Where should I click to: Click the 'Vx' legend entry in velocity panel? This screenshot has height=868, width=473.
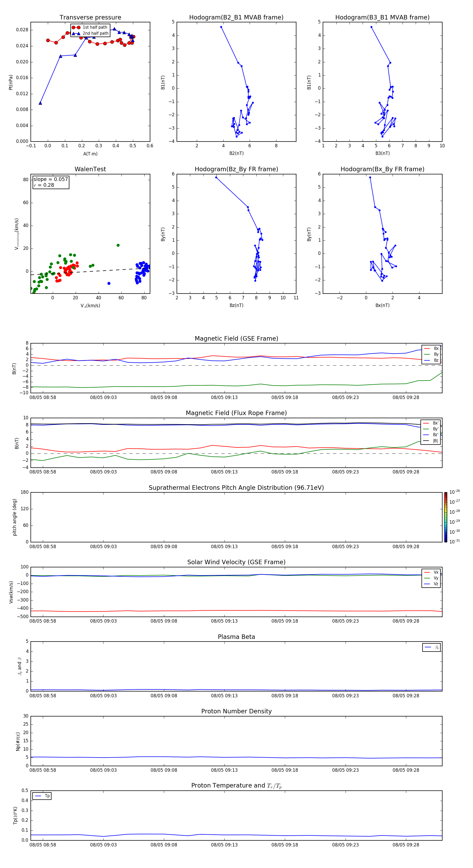tap(431, 572)
